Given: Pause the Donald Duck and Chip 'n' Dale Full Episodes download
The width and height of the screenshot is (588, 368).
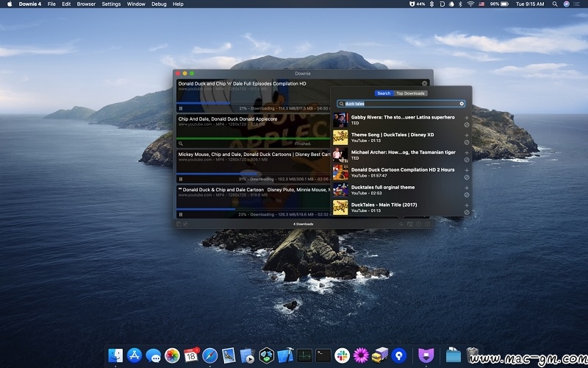Looking at the screenshot, I should point(181,108).
